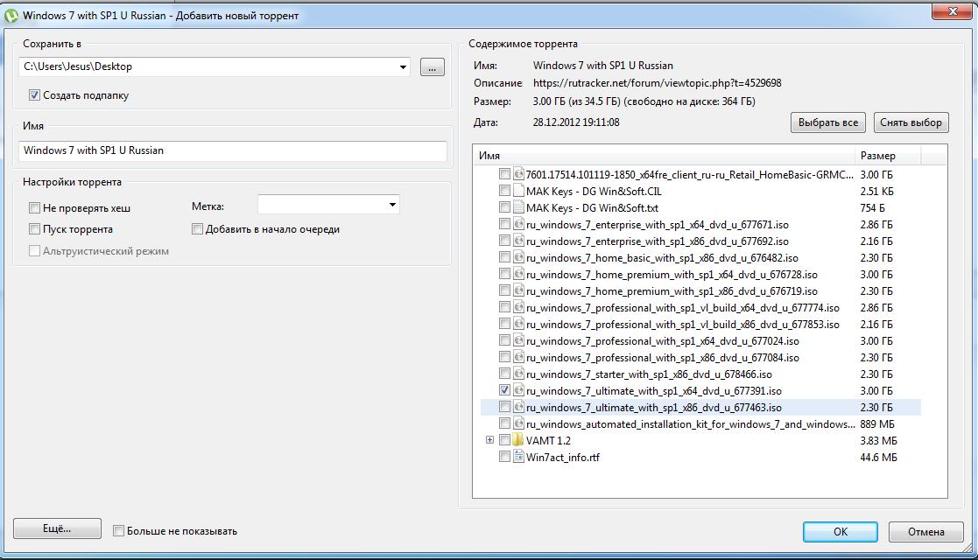The image size is (978, 560).
Task: Click the uTorrent logo in title bar
Action: (11, 16)
